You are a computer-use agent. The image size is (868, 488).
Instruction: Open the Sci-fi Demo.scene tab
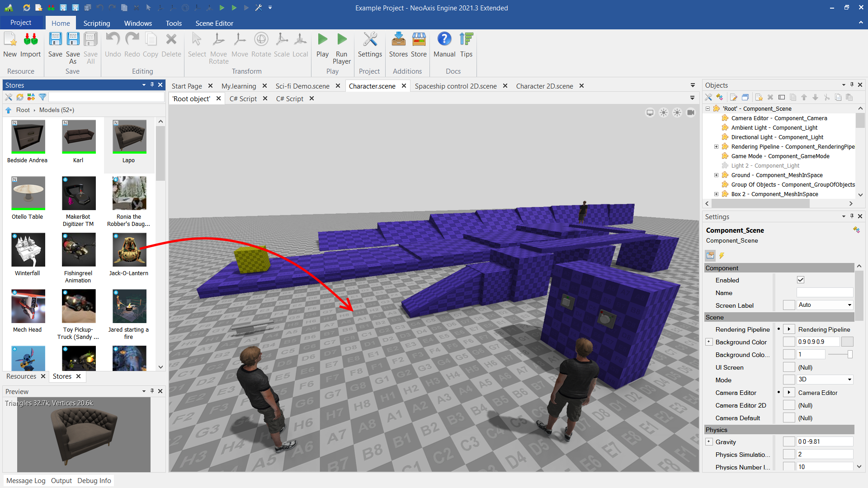pos(302,86)
